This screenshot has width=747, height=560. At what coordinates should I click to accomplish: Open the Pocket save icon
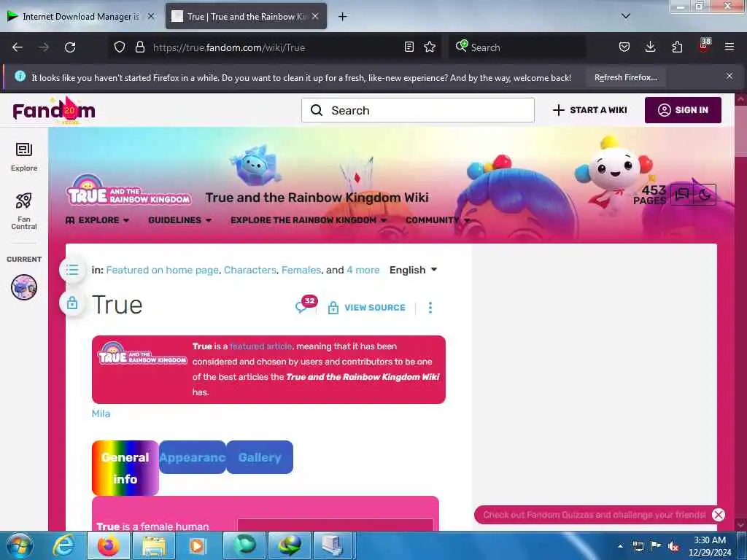[624, 47]
